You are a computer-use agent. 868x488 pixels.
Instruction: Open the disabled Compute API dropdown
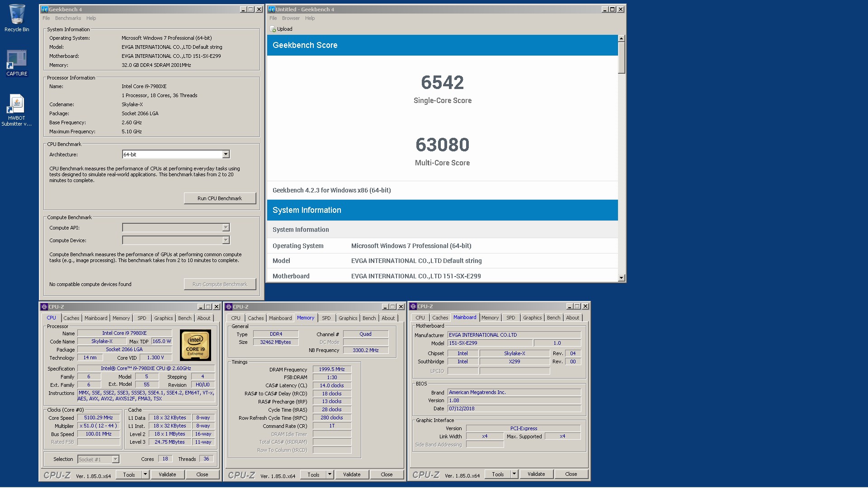(226, 228)
